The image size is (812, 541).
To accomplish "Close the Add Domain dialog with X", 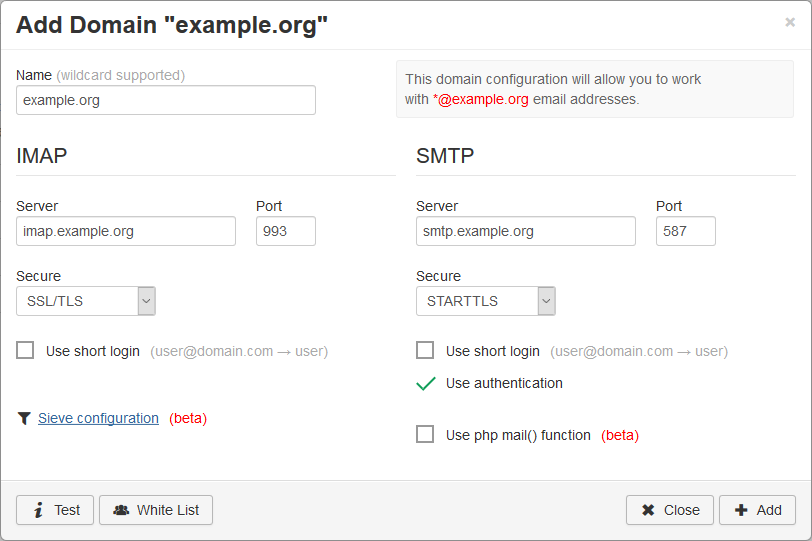I will (790, 22).
